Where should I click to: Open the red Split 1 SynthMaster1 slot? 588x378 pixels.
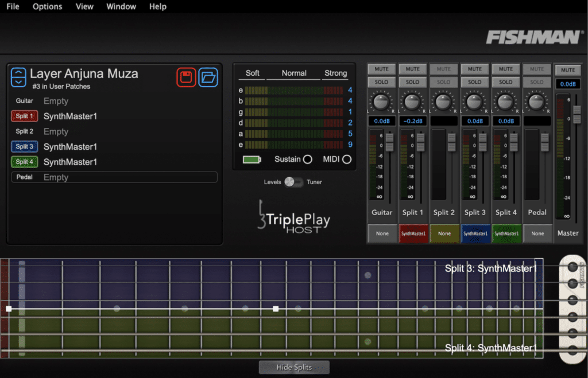coord(413,233)
